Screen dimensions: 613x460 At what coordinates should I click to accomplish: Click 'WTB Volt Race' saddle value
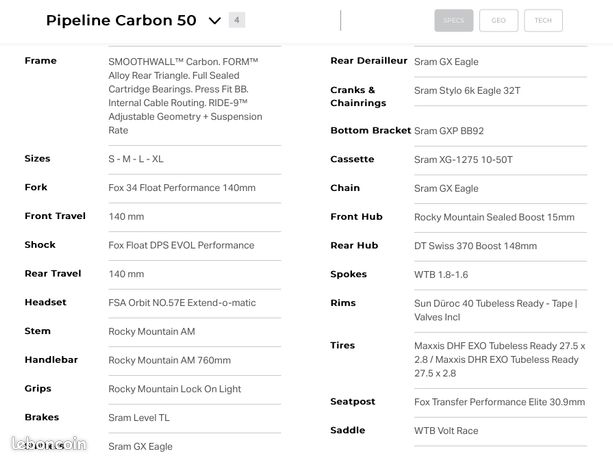pyautogui.click(x=446, y=431)
